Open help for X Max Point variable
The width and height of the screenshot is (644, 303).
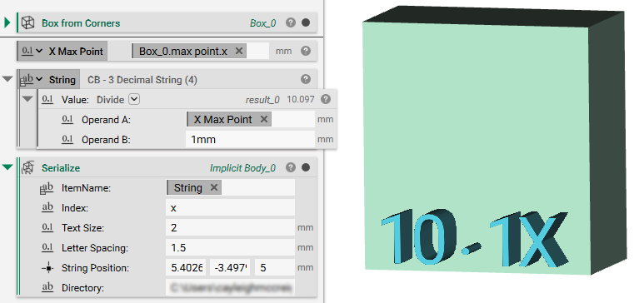point(305,51)
